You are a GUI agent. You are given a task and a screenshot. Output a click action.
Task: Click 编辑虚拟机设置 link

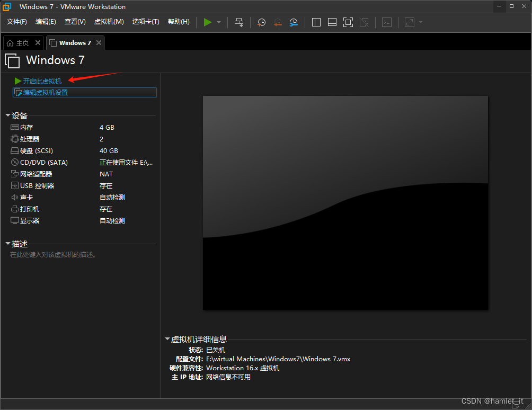click(85, 93)
